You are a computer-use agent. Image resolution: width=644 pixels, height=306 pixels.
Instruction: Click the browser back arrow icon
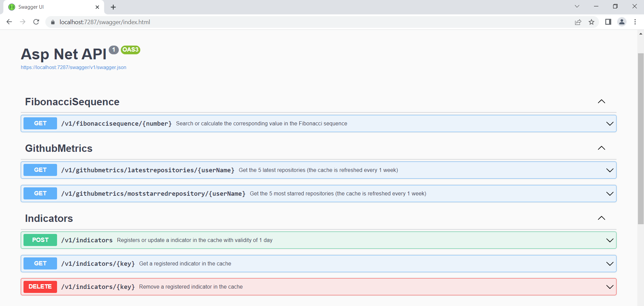tap(9, 22)
